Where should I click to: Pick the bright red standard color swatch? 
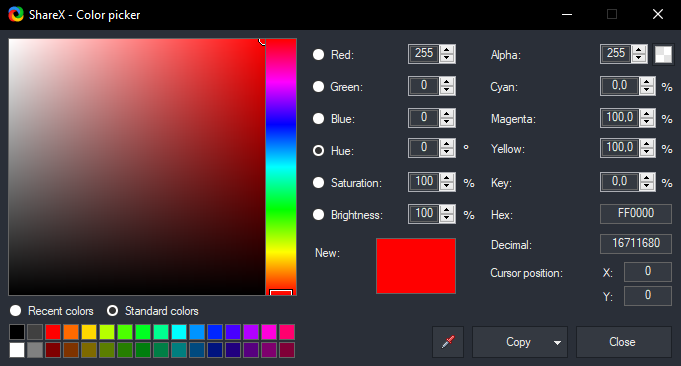tap(53, 332)
